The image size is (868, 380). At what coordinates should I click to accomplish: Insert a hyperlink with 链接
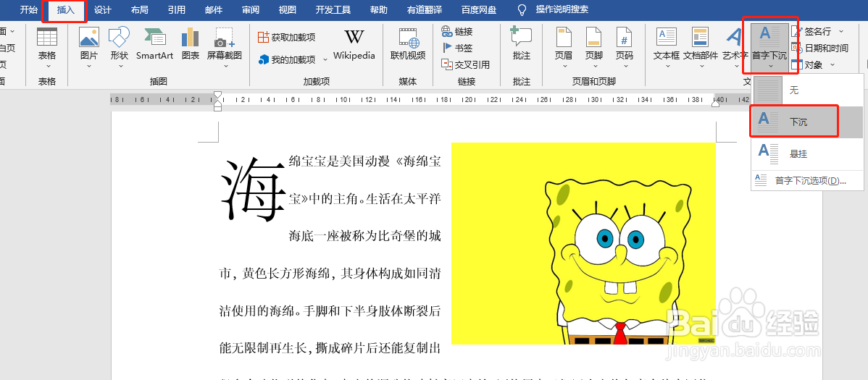click(x=457, y=32)
